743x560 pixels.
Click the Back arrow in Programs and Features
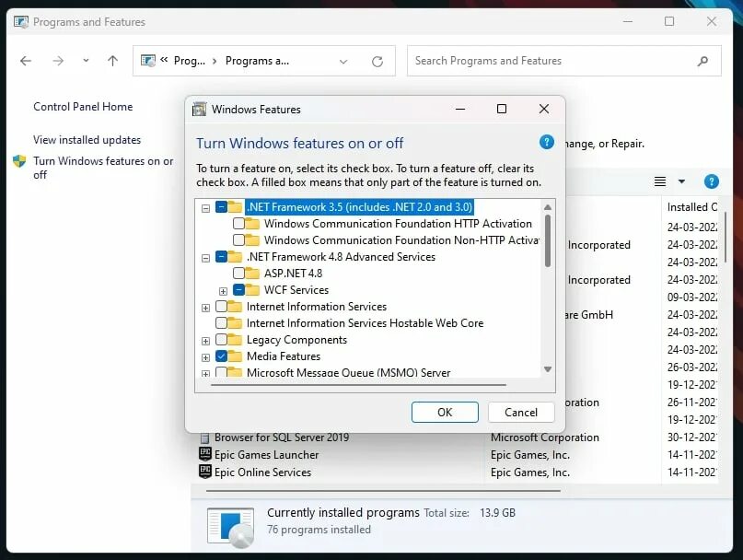[x=26, y=61]
